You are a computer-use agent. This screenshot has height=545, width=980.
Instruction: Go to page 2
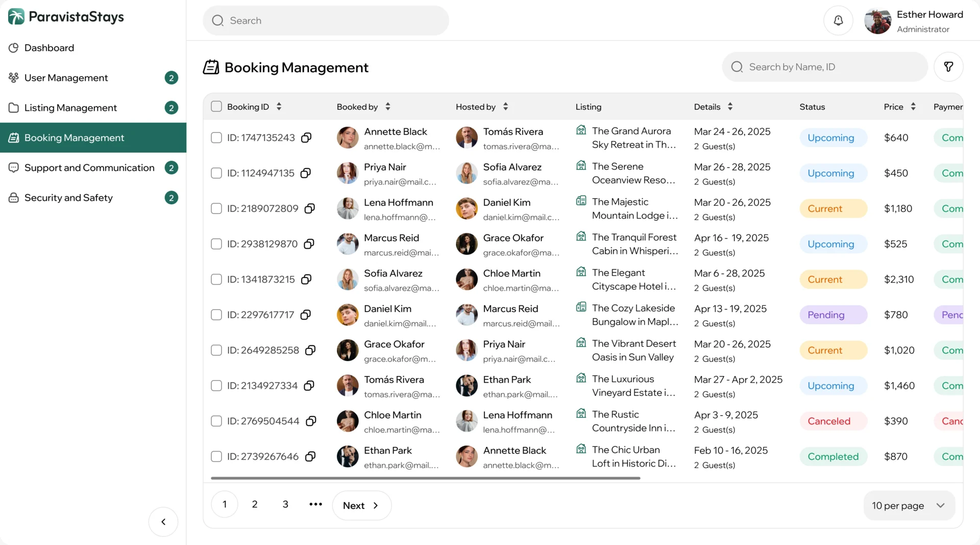[x=255, y=505]
